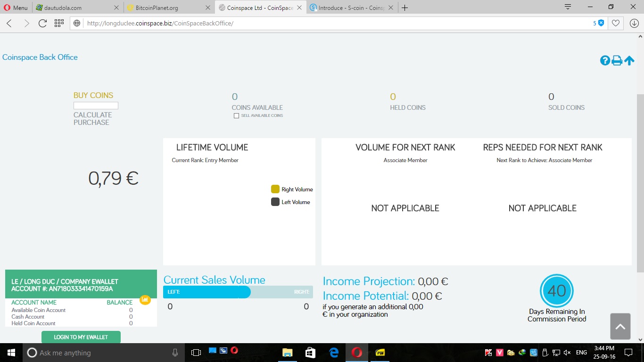Switch to the dautudola.com tab
The height and width of the screenshot is (362, 644).
click(79, 8)
